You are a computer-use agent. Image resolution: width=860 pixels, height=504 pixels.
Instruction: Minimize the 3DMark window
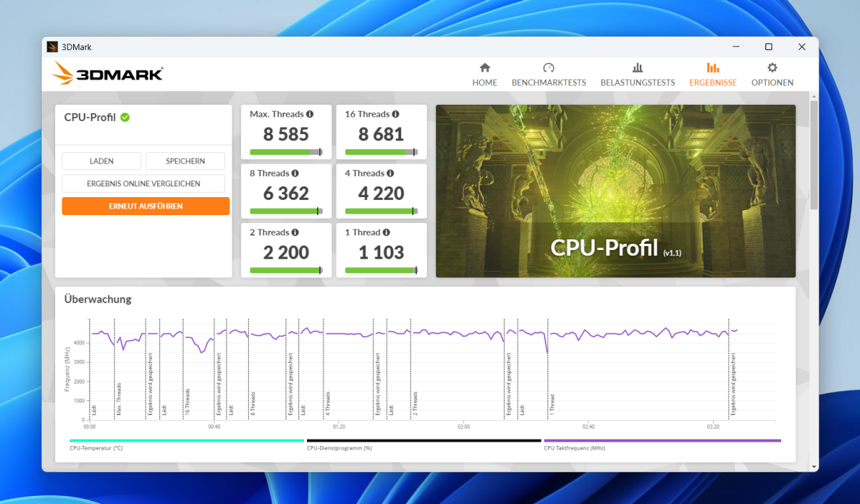tap(736, 47)
